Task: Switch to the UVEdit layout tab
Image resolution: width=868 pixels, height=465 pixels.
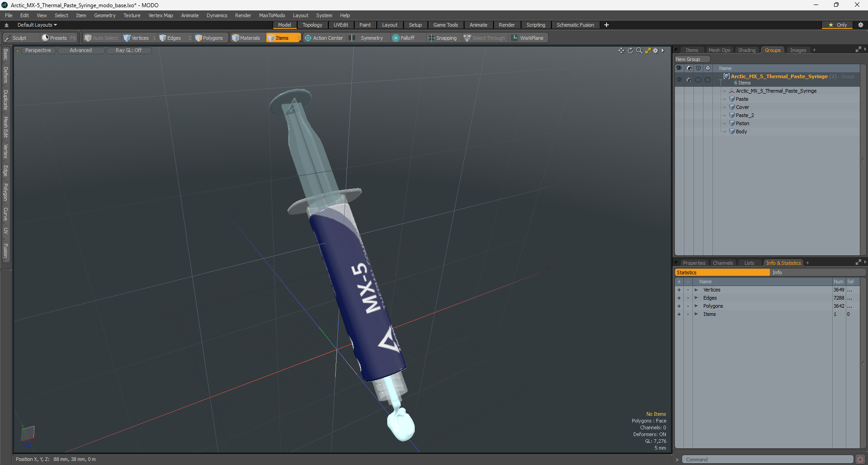Action: coord(341,25)
